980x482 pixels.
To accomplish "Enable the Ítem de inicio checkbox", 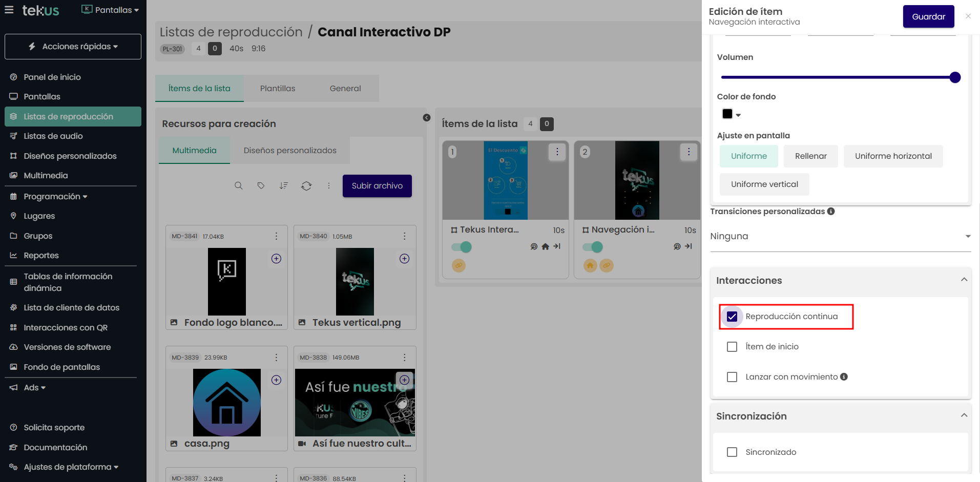I will click(x=732, y=347).
